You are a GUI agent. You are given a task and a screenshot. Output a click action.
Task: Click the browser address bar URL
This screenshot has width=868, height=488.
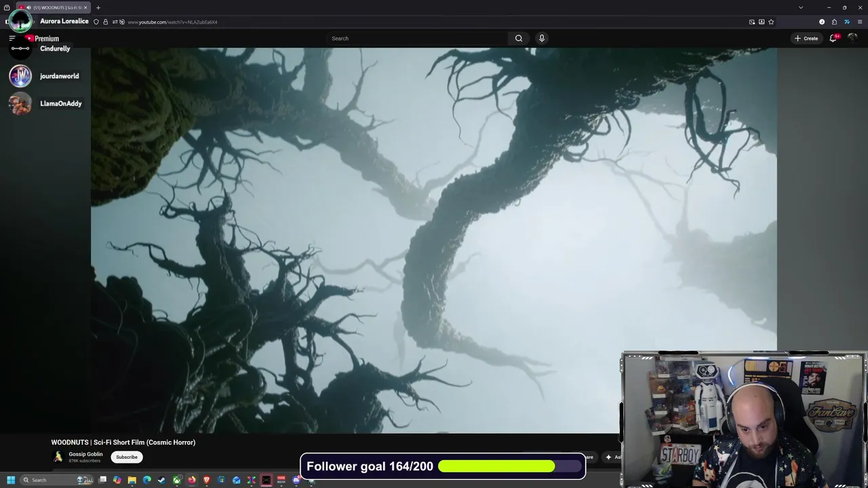(172, 22)
